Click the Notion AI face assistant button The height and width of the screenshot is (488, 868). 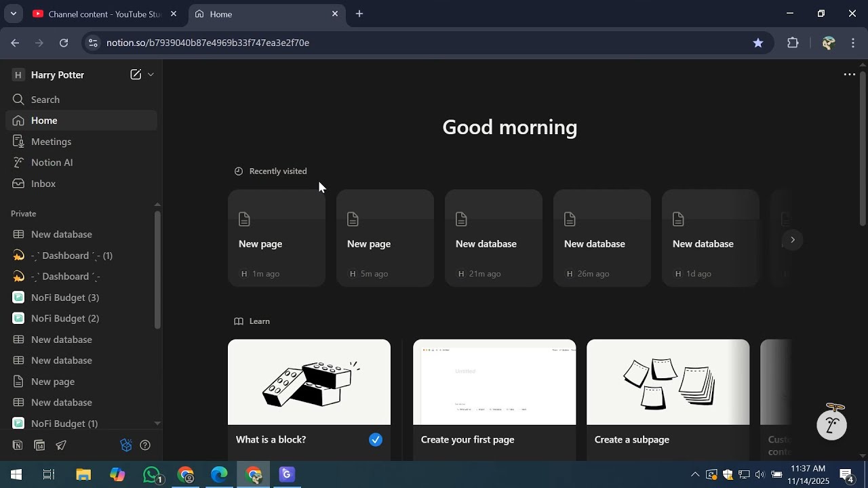(x=832, y=424)
